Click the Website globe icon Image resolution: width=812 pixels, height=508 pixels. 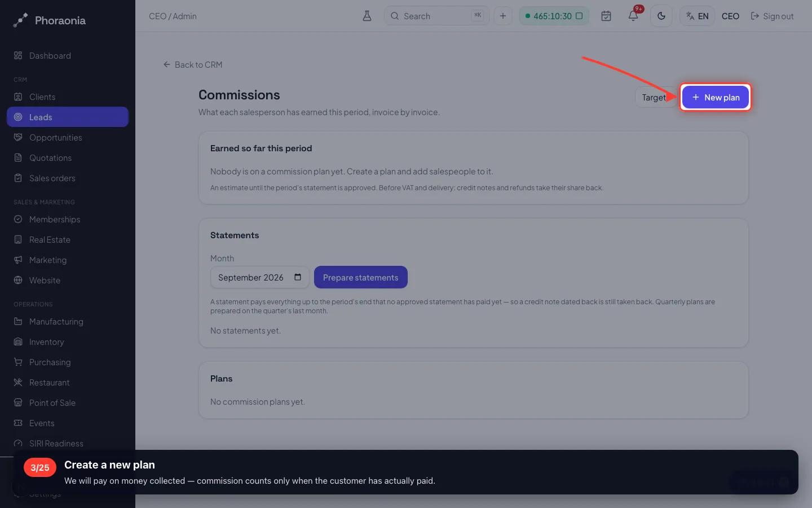[18, 281]
